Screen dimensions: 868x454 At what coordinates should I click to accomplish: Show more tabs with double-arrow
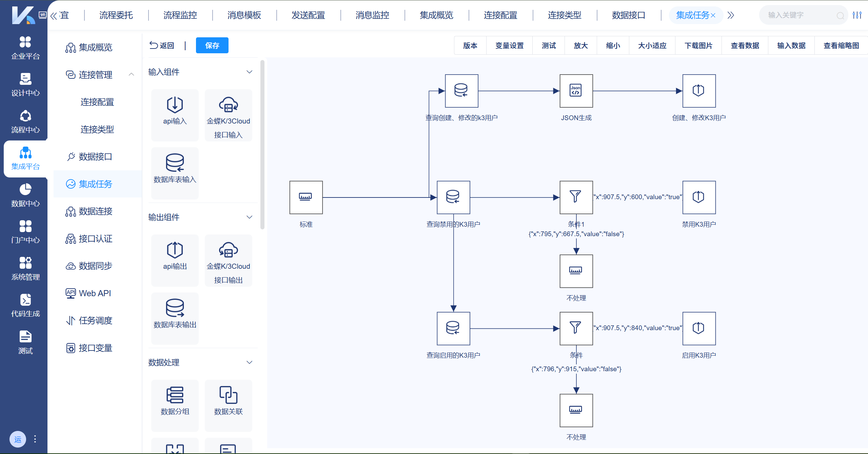[x=731, y=15]
